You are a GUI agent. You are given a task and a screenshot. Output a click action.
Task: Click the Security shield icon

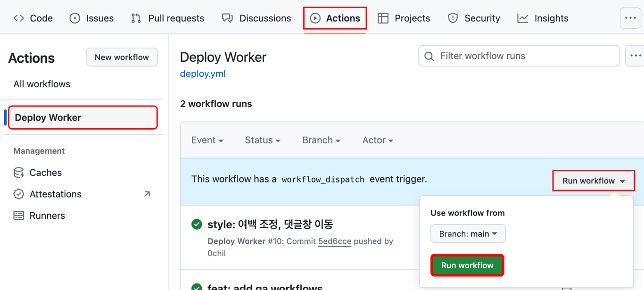coord(453,18)
